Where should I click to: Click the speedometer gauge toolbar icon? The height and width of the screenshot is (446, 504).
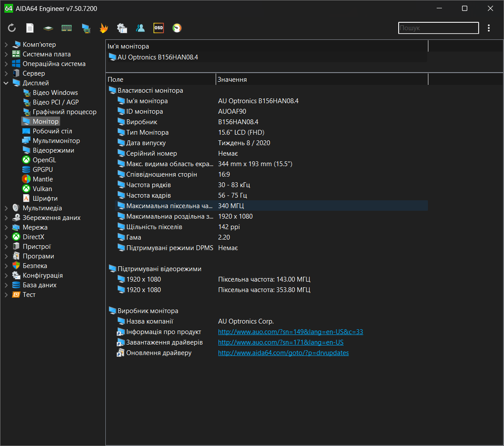point(177,28)
